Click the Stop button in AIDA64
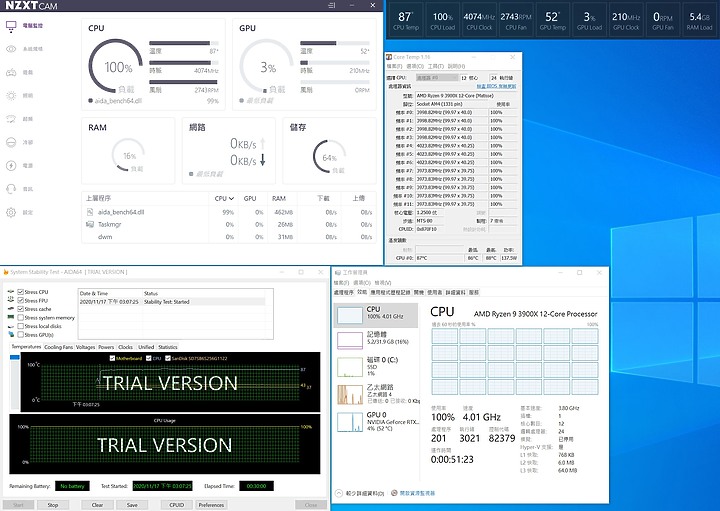The width and height of the screenshot is (720, 511). pos(53,505)
